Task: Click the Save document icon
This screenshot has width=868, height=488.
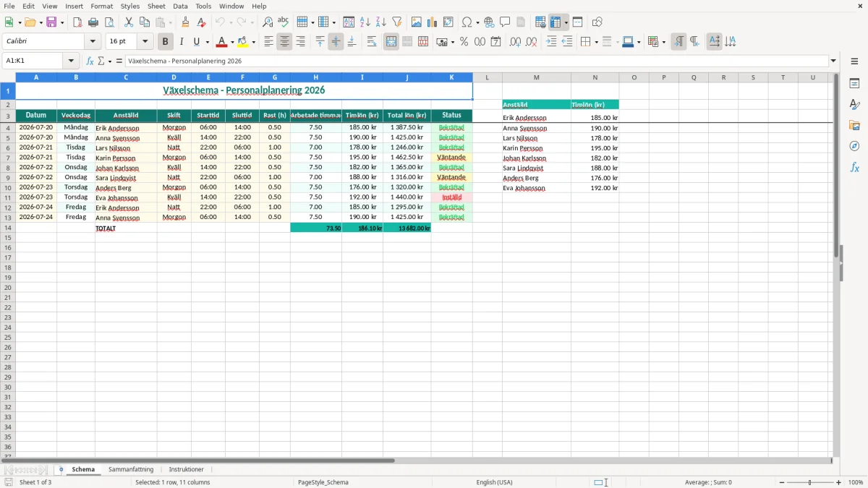Action: click(x=51, y=22)
